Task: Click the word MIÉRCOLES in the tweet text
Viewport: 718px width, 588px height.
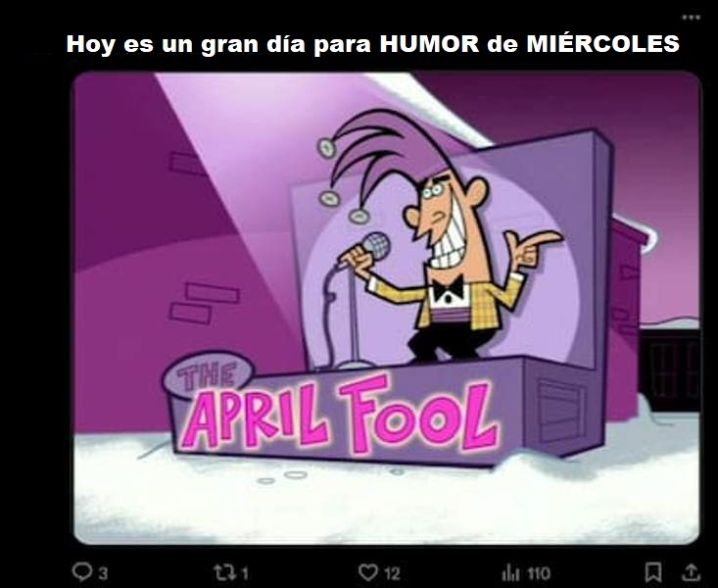Action: [603, 43]
